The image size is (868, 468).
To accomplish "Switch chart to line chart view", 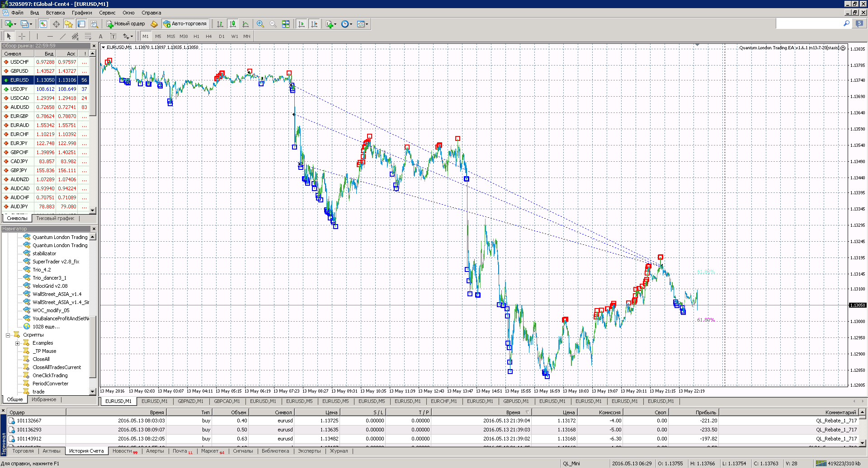I will coord(245,24).
